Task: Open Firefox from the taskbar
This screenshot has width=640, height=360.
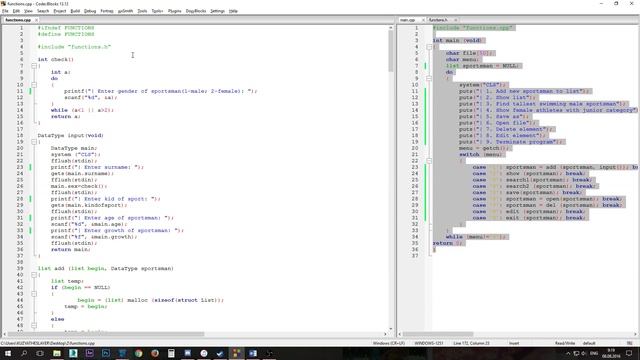Action: pyautogui.click(x=155, y=353)
